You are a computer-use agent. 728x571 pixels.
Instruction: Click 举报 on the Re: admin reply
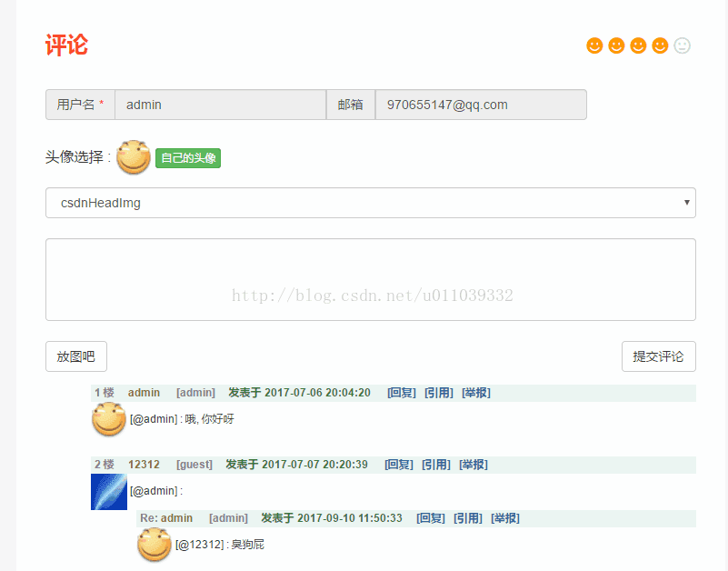[505, 518]
